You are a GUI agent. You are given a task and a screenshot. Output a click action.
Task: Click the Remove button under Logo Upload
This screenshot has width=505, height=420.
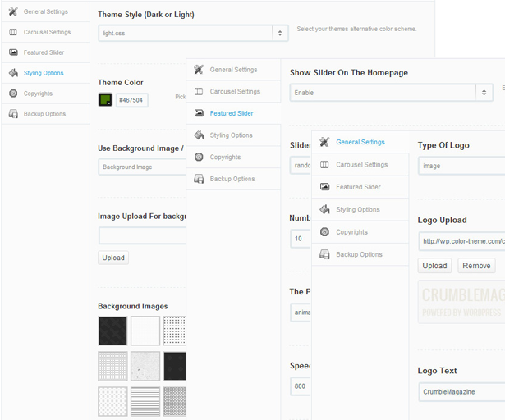476,266
